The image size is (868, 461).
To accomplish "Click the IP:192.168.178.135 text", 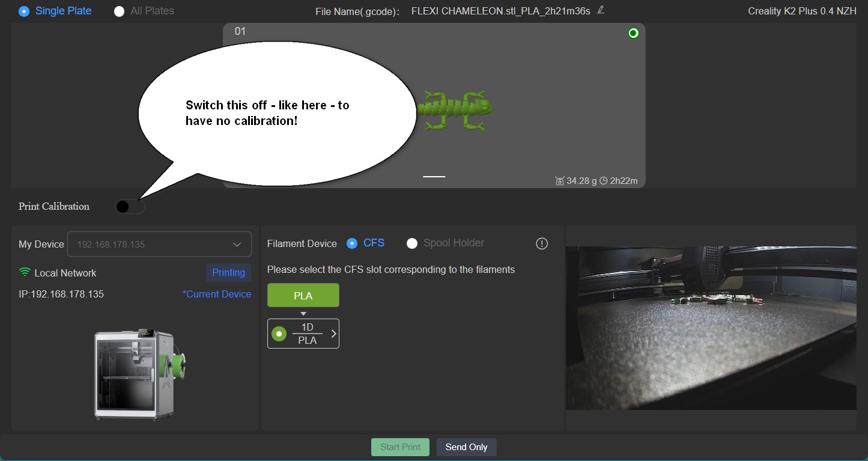I will tap(61, 294).
